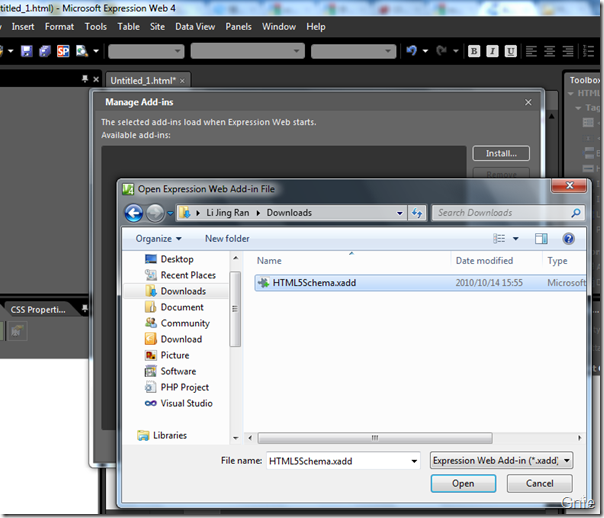604x518 pixels.
Task: Open the Format menu
Action: click(x=59, y=27)
